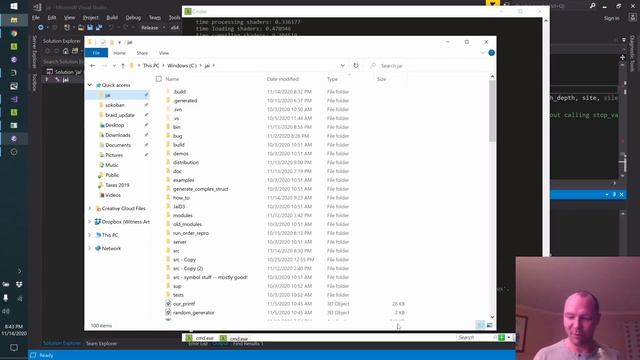Viewport: 640px width, 360px height.
Task: Click Solution Explorer Home icon
Action: [66, 51]
